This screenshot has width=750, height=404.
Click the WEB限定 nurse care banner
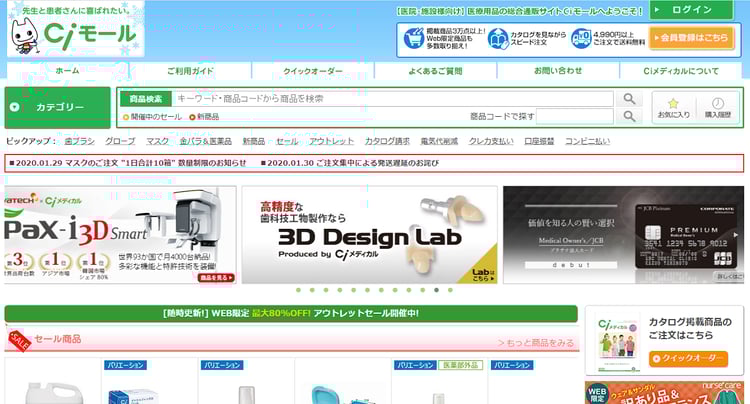coord(664,393)
